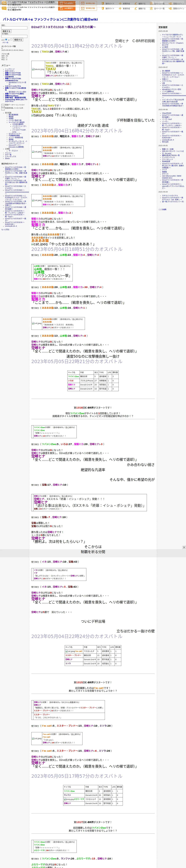Open クアドラプル in update history
186x868 pixels.
(167, 81)
